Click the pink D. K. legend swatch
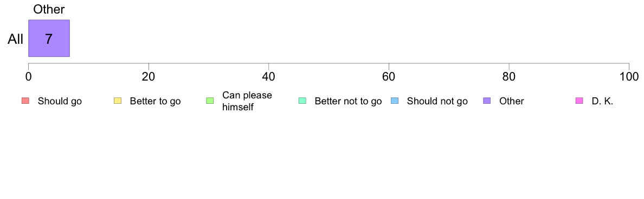 pyautogui.click(x=579, y=101)
